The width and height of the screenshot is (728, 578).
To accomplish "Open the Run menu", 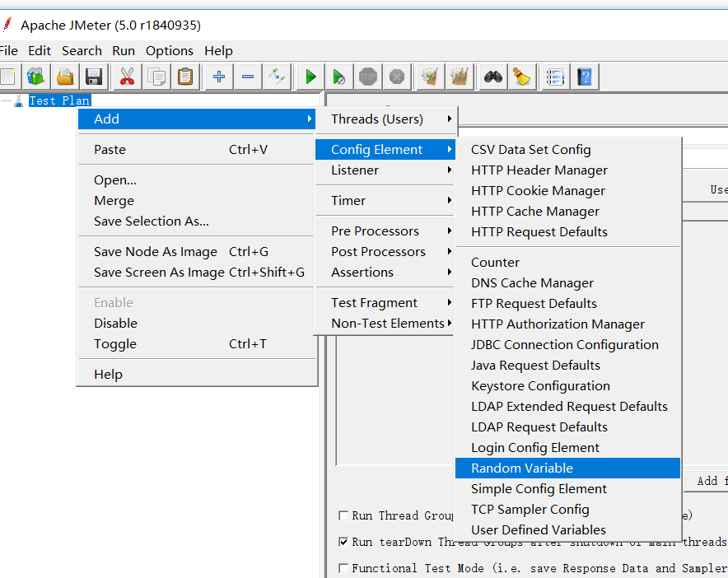I will pos(124,50).
